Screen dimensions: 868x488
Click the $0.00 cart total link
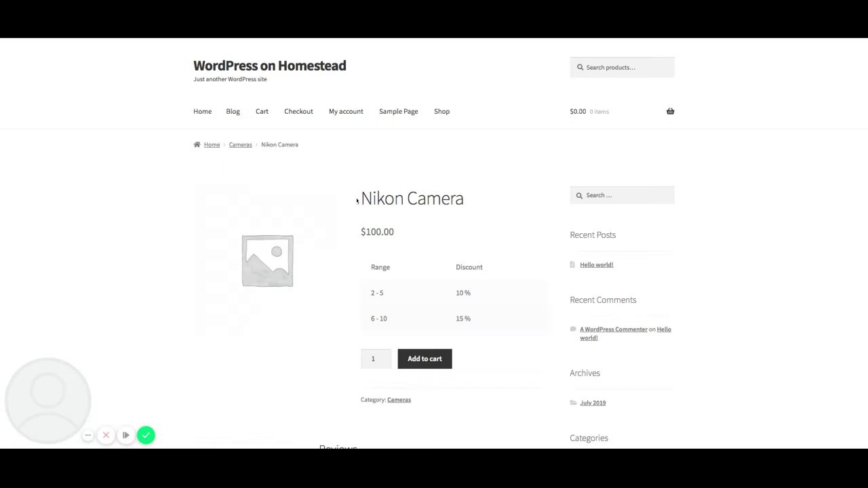(x=578, y=111)
